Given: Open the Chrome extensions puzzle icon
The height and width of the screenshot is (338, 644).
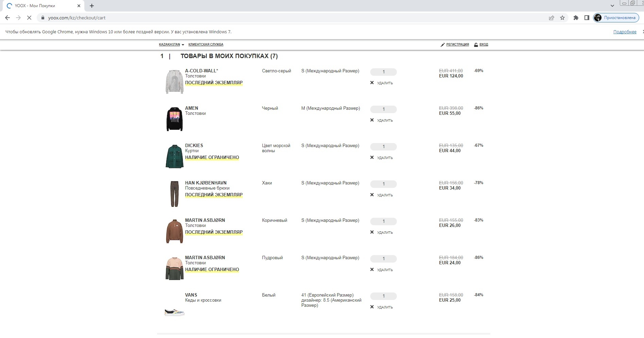Looking at the screenshot, I should pos(576,18).
